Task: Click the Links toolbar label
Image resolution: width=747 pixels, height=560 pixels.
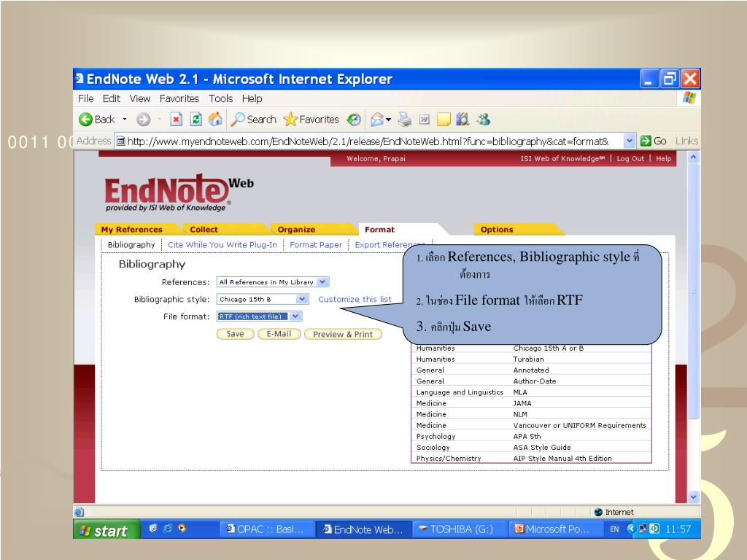Action: [686, 141]
